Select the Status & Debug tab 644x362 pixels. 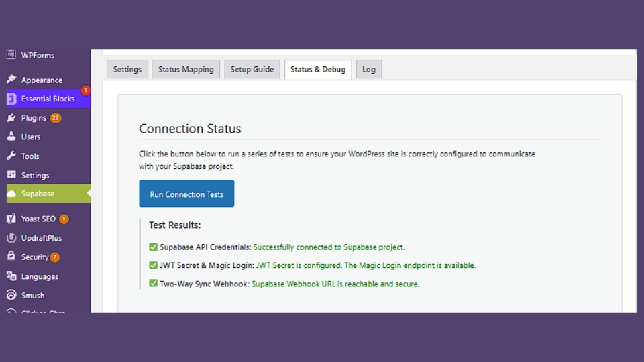coord(318,69)
